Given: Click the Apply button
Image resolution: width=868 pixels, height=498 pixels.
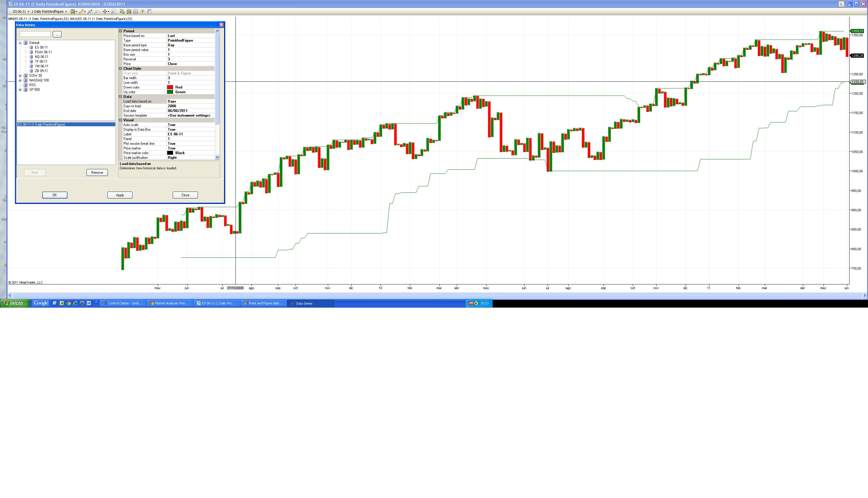Looking at the screenshot, I should (120, 195).
